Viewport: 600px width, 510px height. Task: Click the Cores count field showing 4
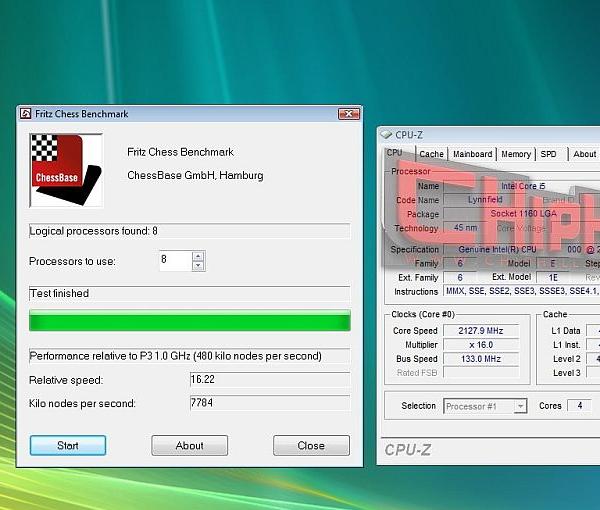click(579, 406)
